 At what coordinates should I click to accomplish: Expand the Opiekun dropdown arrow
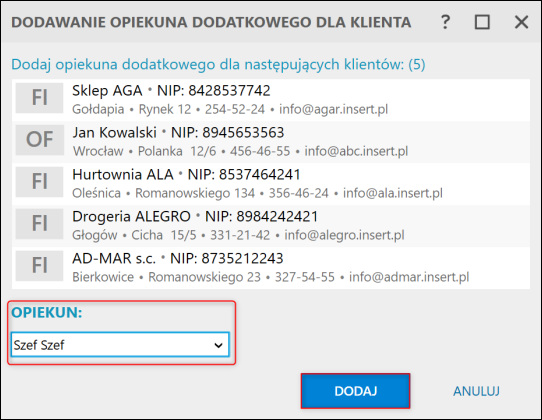pos(218,345)
